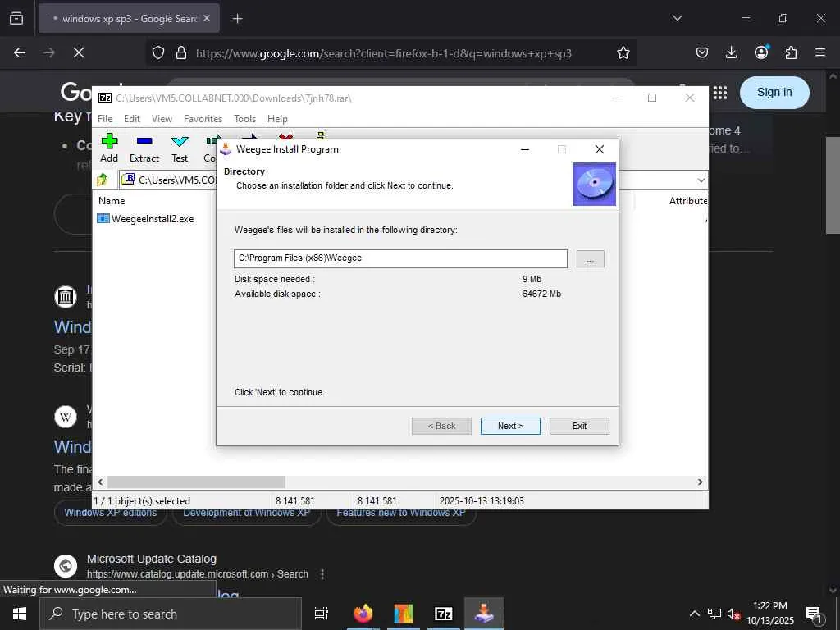
Task: Click the browse folder button in installer
Action: click(x=591, y=258)
